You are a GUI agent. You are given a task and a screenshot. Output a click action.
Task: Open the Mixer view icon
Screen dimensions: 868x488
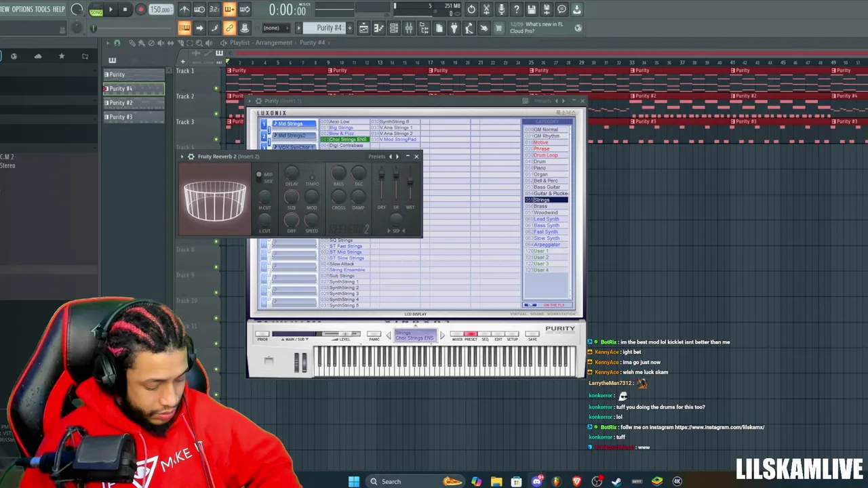[x=408, y=28]
